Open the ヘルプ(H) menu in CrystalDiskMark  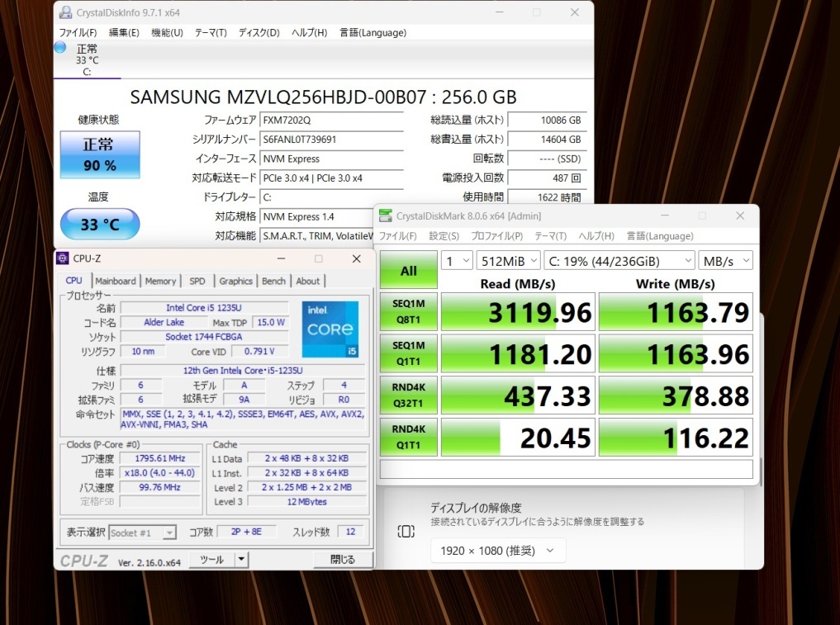coord(596,236)
